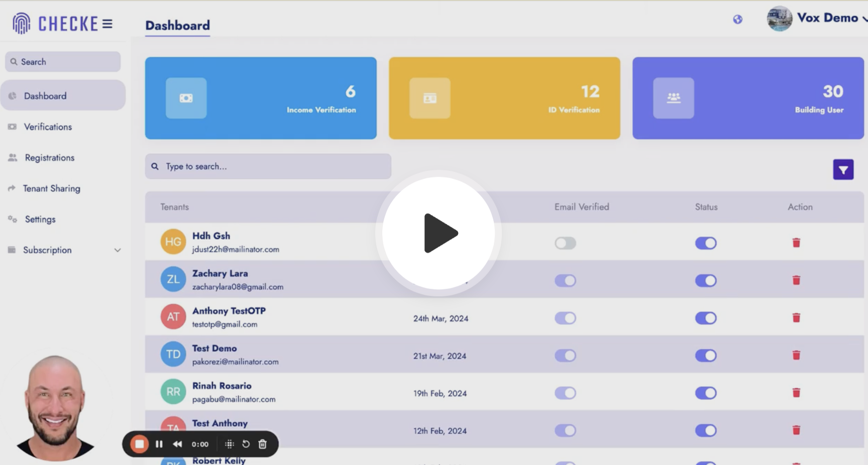Pause the recording in recorder toolbar
The image size is (868, 465).
coord(159,444)
